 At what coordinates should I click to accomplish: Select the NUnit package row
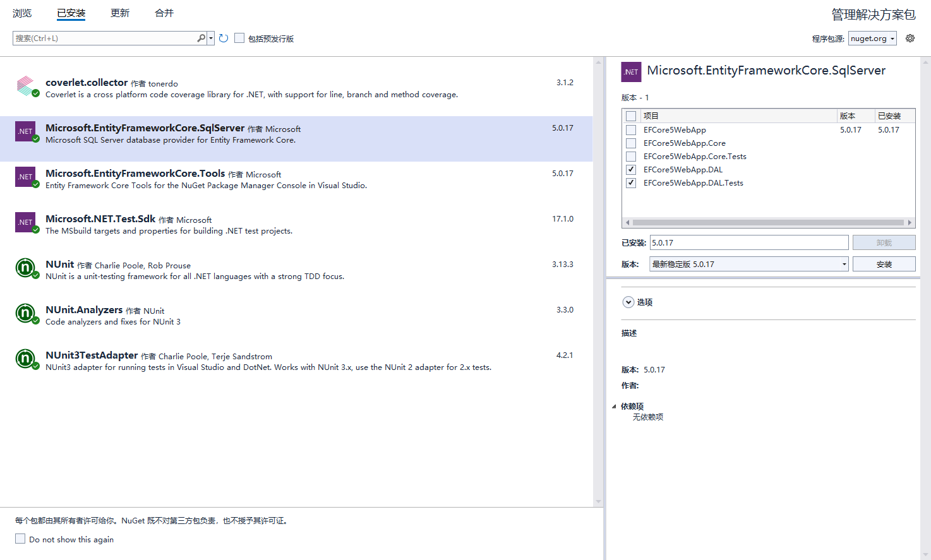tap(296, 275)
